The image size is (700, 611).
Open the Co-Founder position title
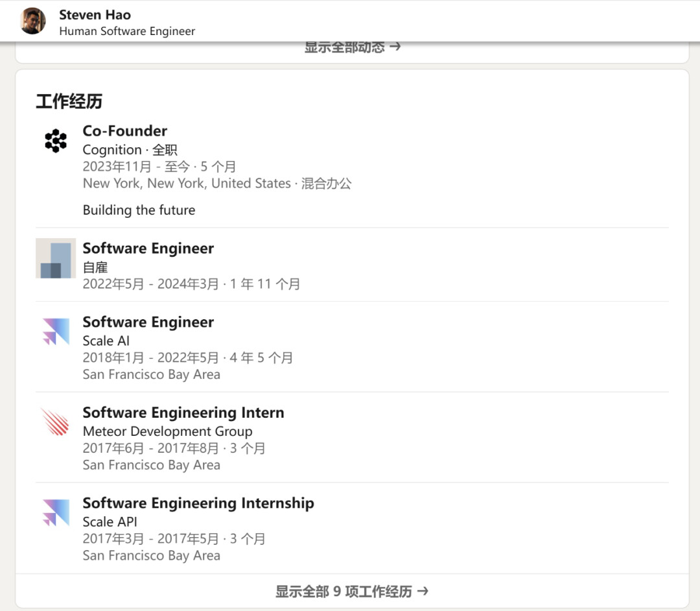pos(125,130)
